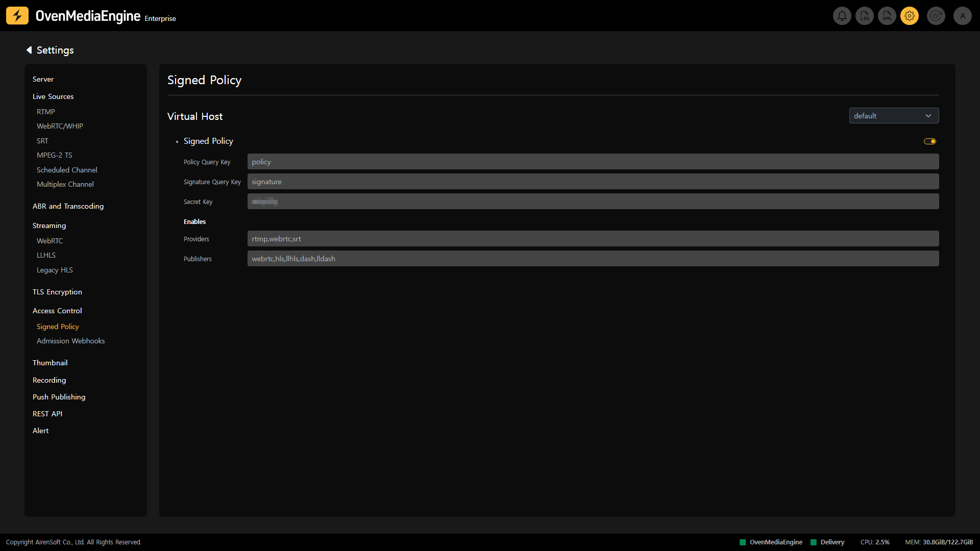This screenshot has height=551, width=980.
Task: Click the Secret Key input field
Action: click(593, 202)
